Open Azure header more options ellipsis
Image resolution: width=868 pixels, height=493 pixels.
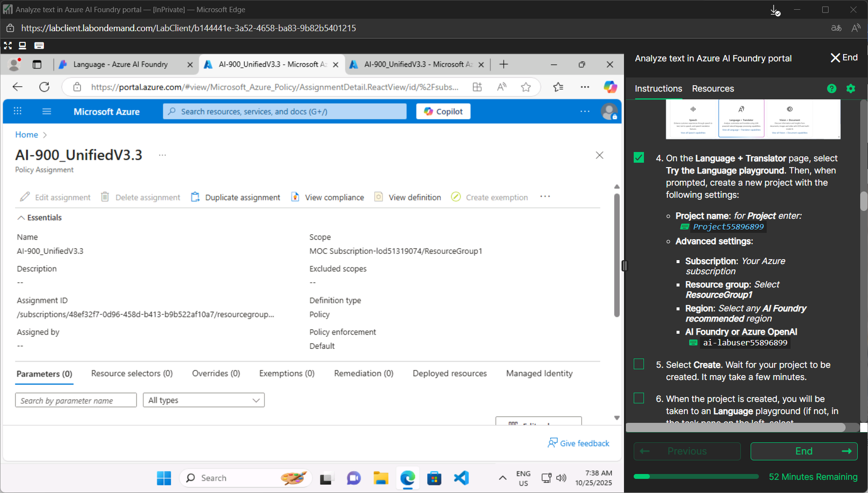585,112
